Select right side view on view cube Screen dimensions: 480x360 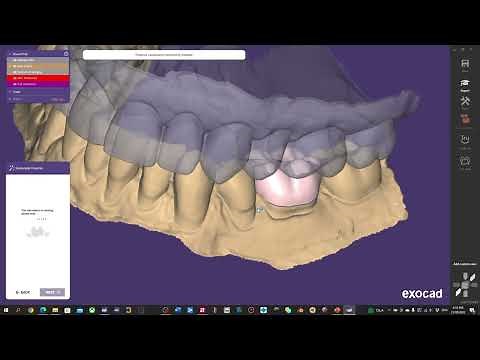[474, 285]
